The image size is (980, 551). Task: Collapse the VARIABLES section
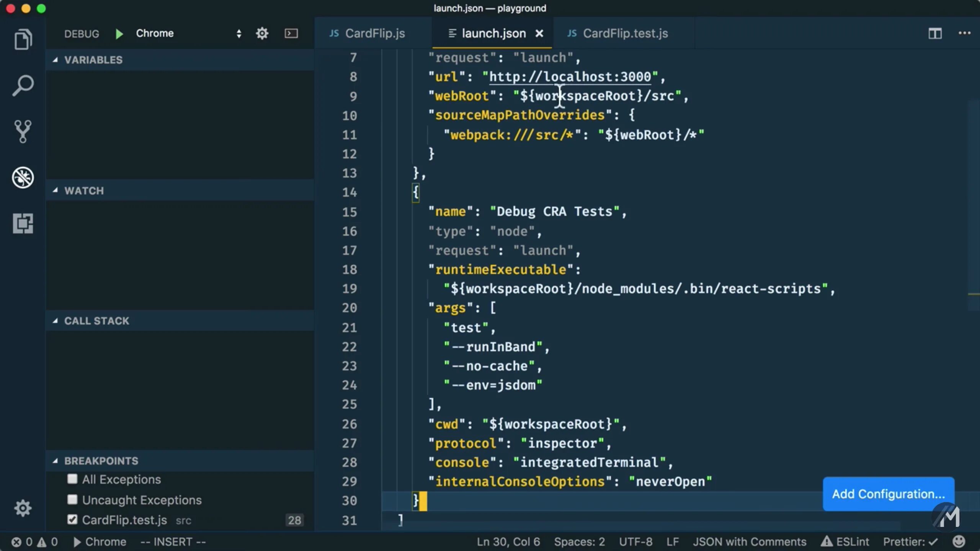coord(93,60)
